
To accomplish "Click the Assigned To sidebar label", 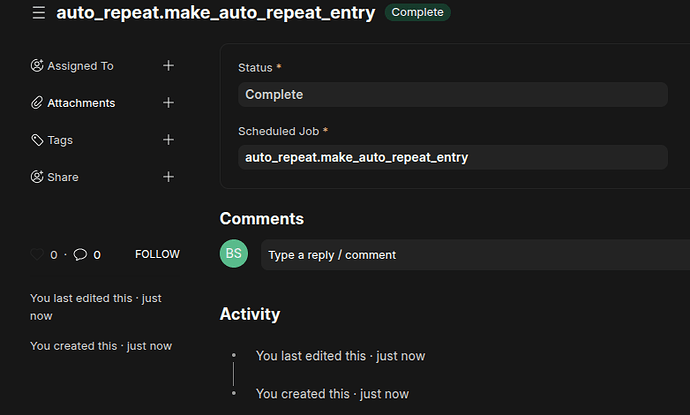I will click(80, 66).
